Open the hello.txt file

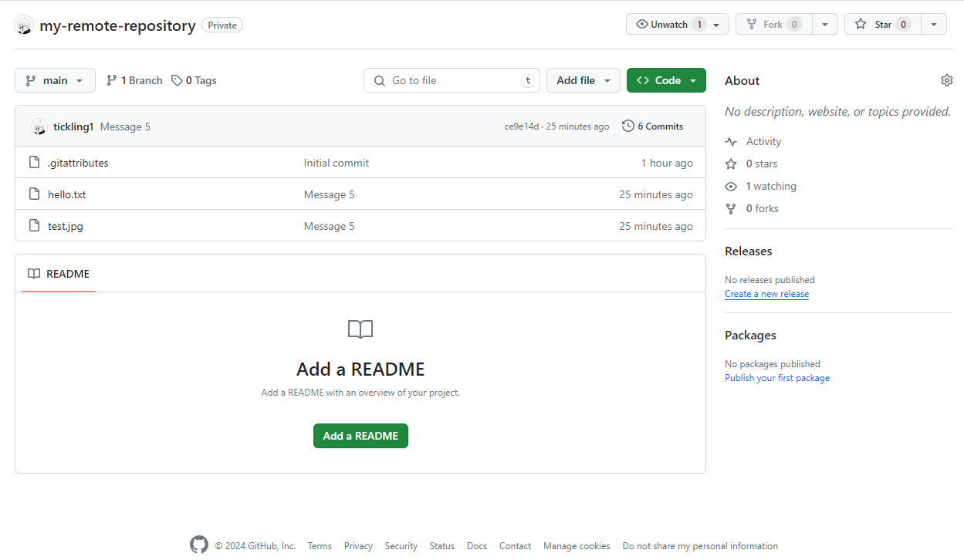[x=67, y=194]
